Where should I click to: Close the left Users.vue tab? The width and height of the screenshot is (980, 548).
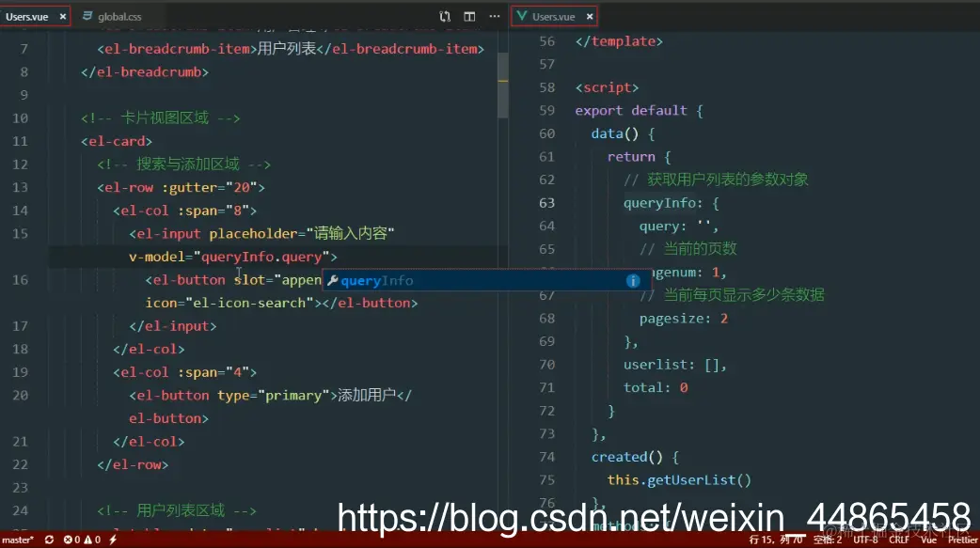click(62, 17)
